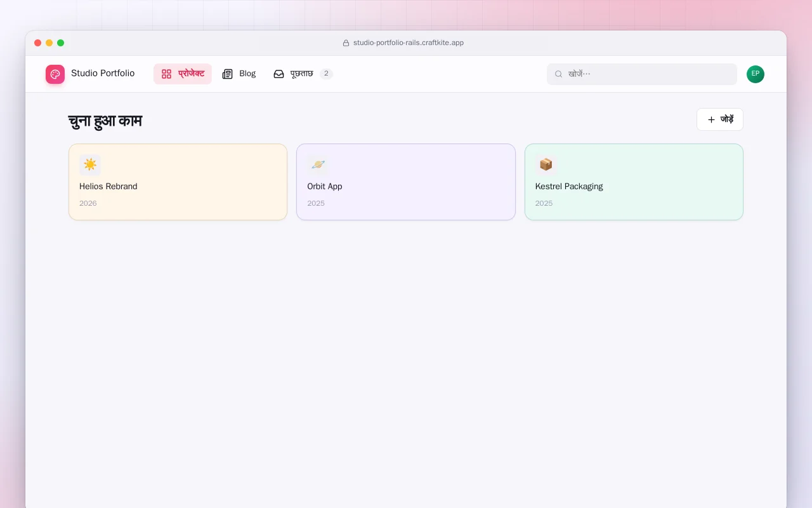Viewport: 812px width, 508px height.
Task: Maximize the window with the green button
Action: point(61,43)
